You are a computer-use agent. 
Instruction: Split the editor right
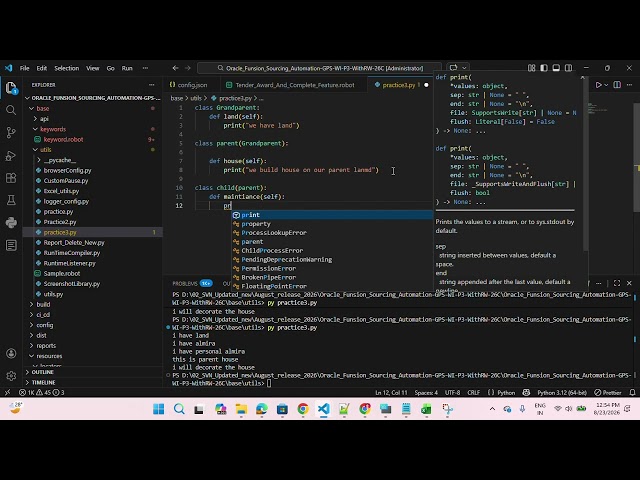[x=617, y=85]
